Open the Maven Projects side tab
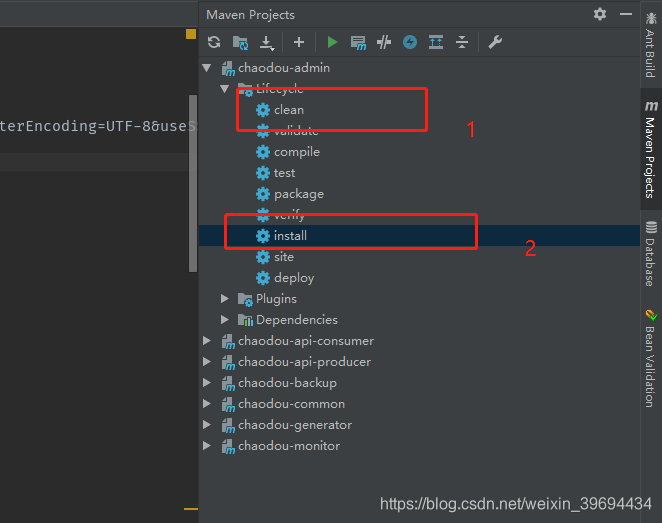662x523 pixels. click(651, 149)
